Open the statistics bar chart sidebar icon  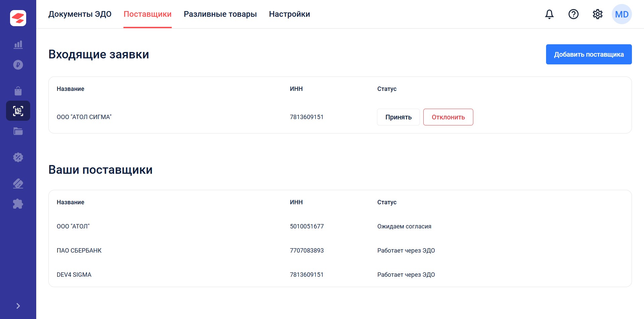point(18,45)
